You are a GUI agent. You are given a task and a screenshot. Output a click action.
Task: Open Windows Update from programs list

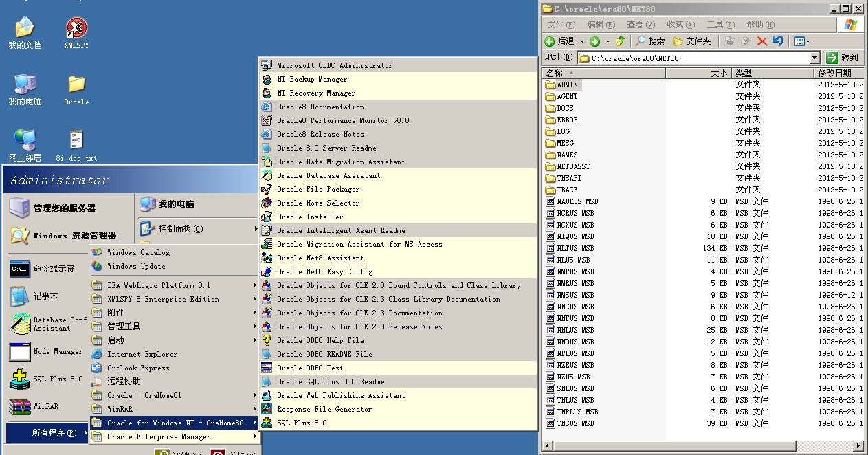coord(174,266)
